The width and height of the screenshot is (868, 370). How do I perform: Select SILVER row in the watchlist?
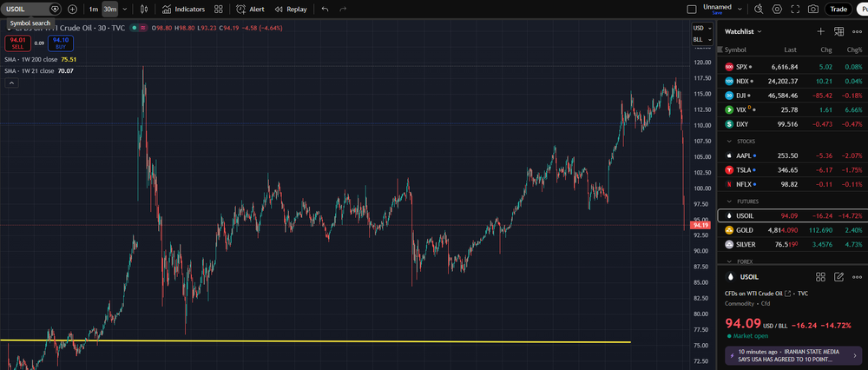coord(792,244)
